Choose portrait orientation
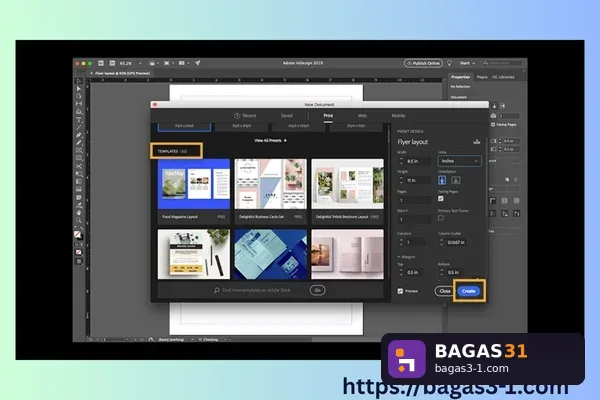The width and height of the screenshot is (600, 400). 442,180
